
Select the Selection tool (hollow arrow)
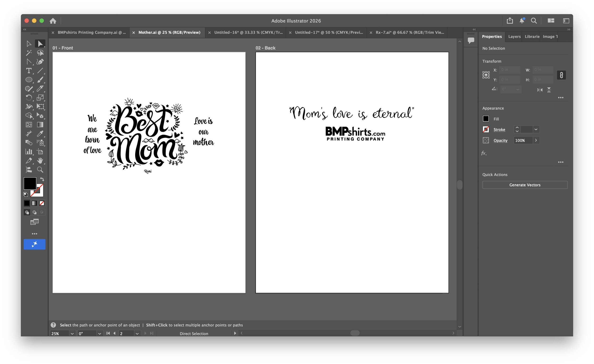pos(29,44)
